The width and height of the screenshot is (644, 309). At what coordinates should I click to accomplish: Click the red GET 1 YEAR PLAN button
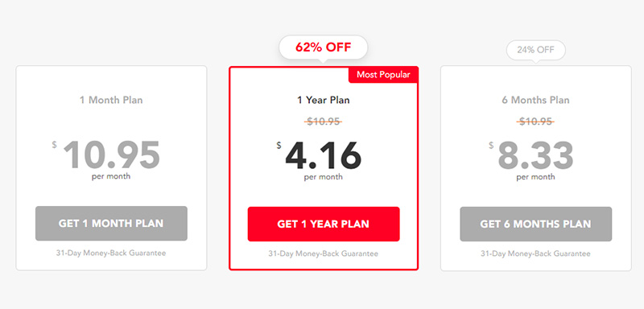pyautogui.click(x=324, y=224)
